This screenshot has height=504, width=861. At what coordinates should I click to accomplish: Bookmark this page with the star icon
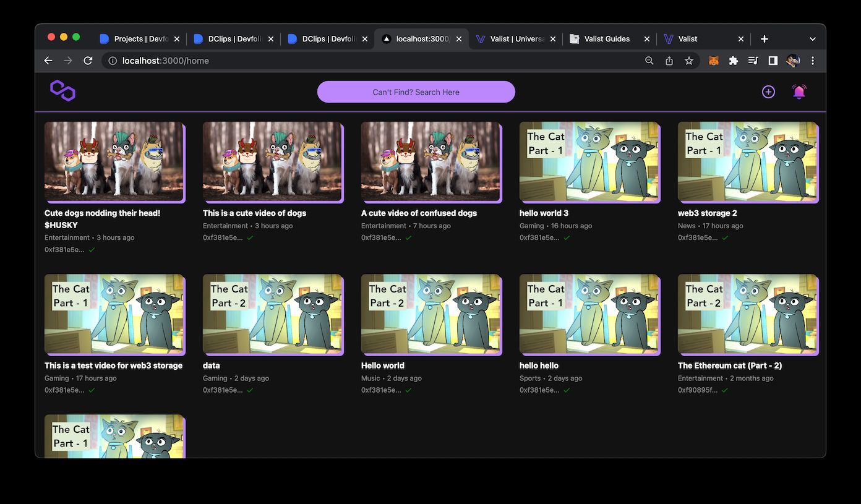(689, 61)
